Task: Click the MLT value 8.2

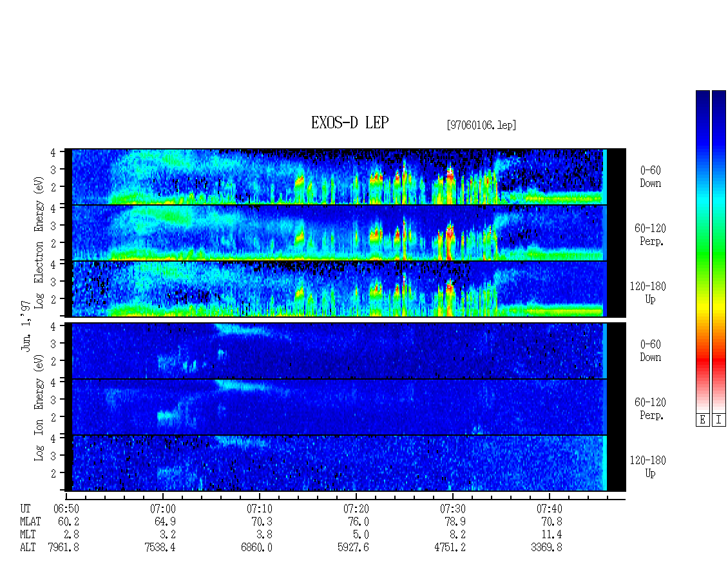Action: tap(457, 535)
